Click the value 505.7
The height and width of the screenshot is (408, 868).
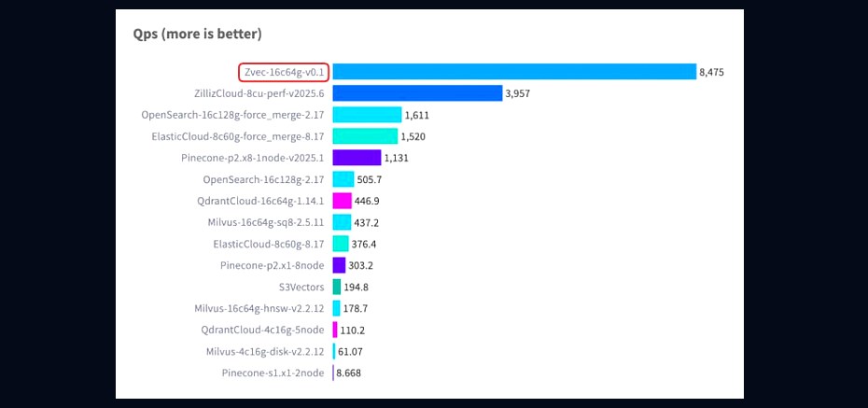pos(370,180)
